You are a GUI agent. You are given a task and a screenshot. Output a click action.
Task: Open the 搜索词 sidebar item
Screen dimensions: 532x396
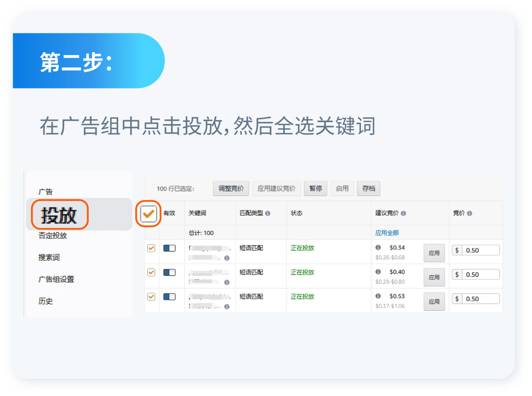(49, 258)
